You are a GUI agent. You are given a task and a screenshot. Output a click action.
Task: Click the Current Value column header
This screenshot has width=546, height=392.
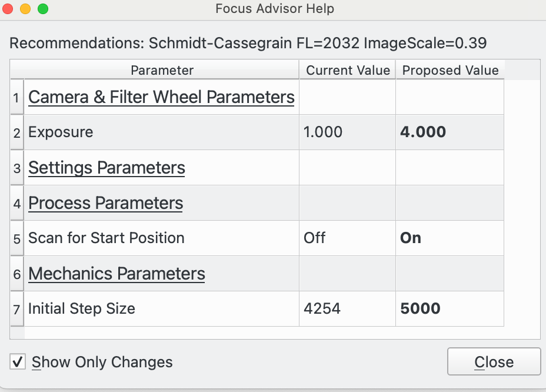347,70
